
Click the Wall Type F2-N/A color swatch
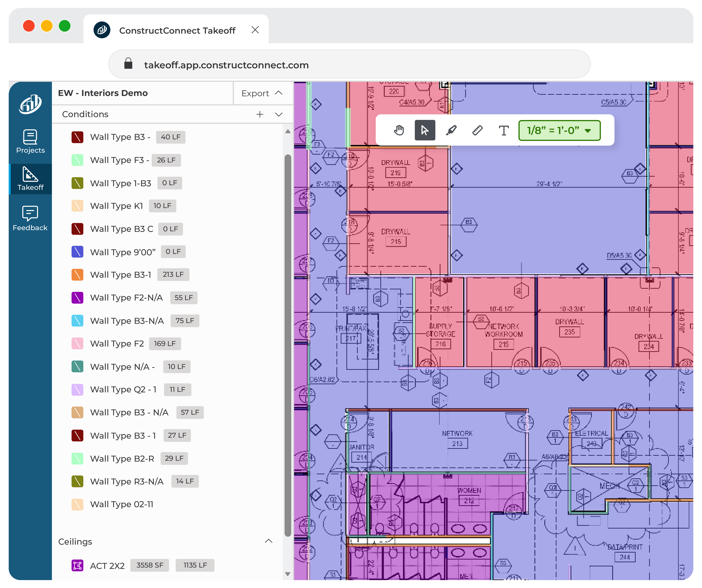(x=77, y=298)
